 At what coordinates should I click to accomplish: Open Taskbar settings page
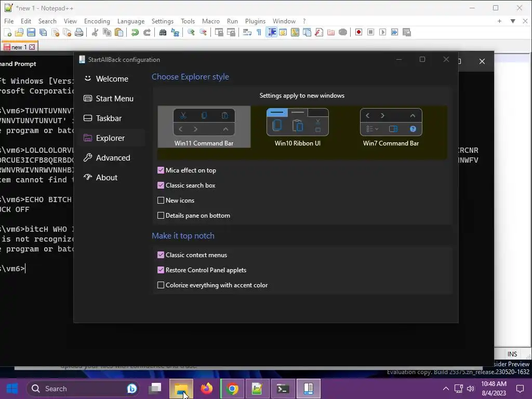pos(112,118)
